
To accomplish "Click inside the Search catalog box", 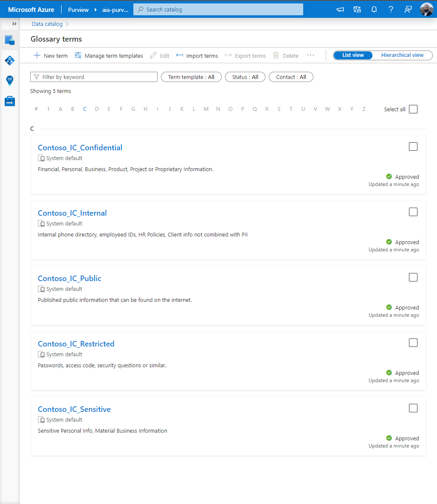I will click(x=218, y=10).
